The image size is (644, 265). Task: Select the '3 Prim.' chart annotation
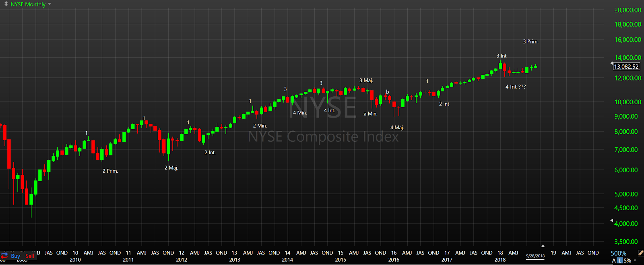pos(530,41)
